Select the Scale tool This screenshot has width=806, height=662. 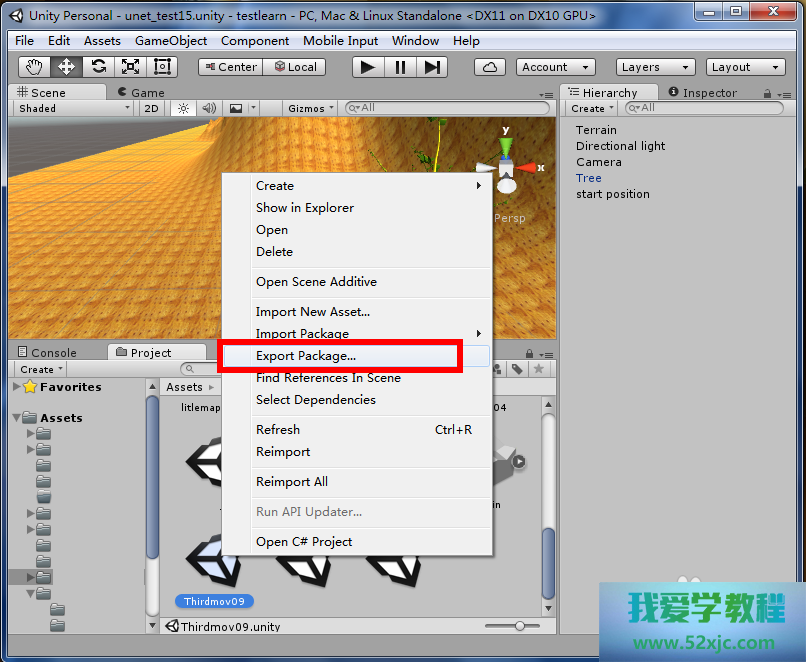point(130,67)
